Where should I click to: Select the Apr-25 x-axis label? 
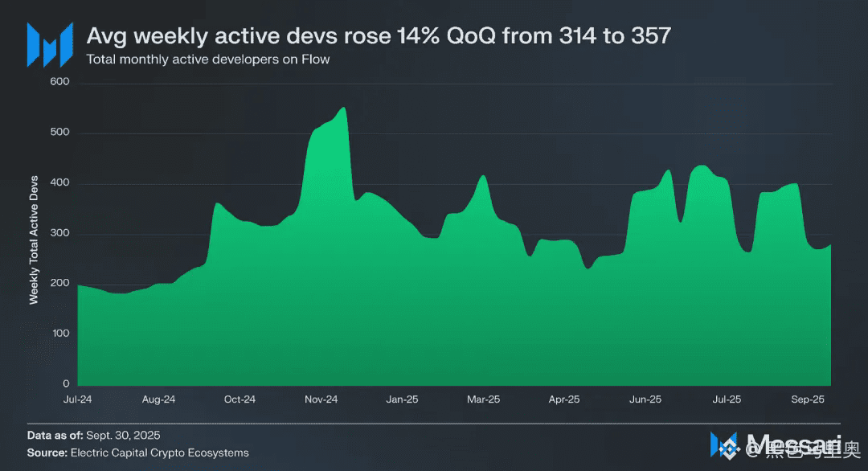pos(564,399)
